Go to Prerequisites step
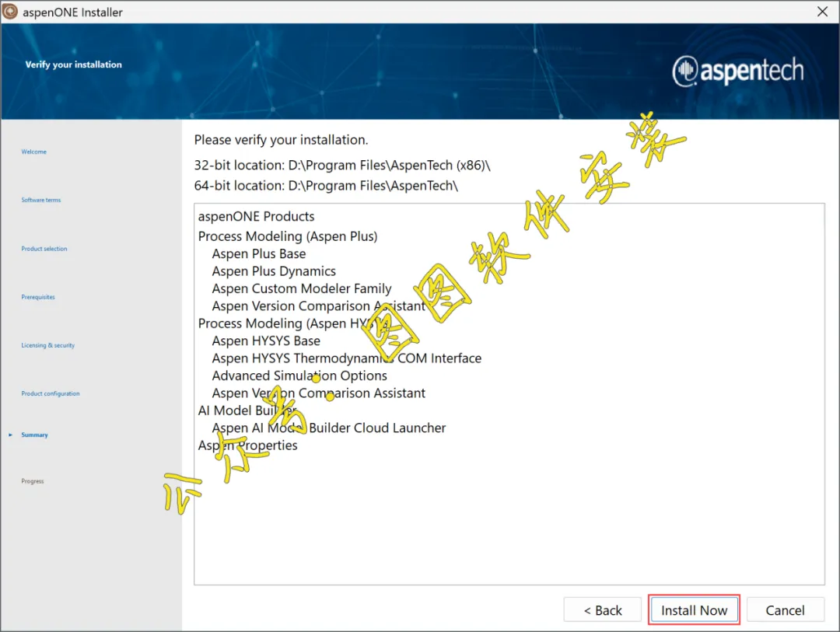The height and width of the screenshot is (632, 840). (x=38, y=297)
